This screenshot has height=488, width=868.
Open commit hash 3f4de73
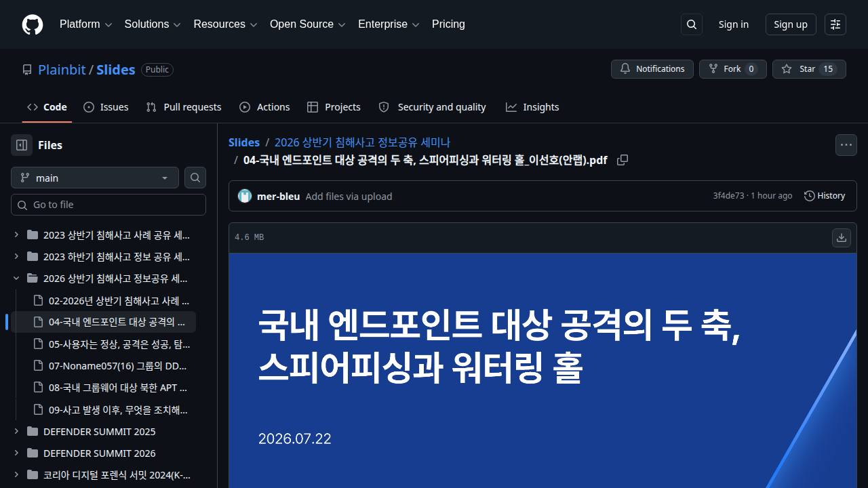[x=728, y=196]
